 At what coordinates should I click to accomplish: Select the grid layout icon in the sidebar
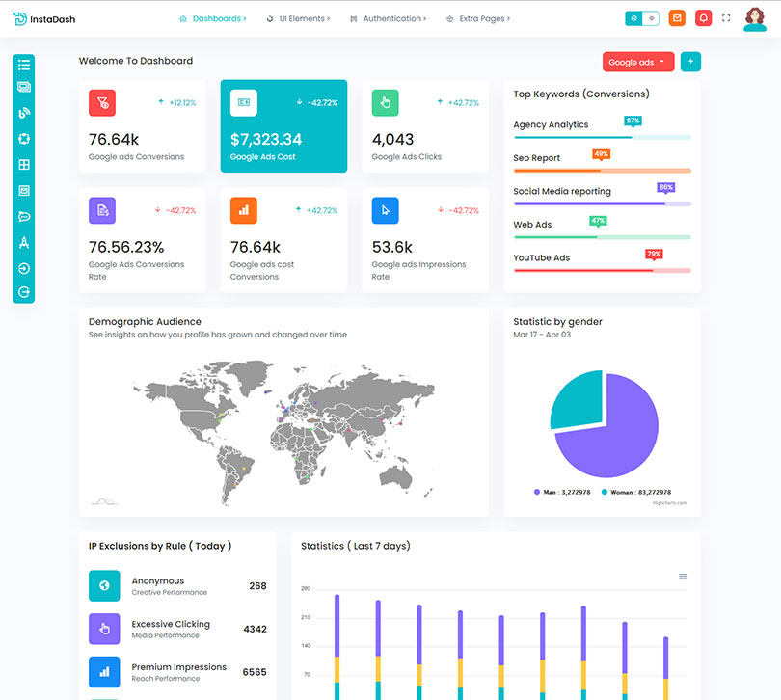(x=24, y=165)
